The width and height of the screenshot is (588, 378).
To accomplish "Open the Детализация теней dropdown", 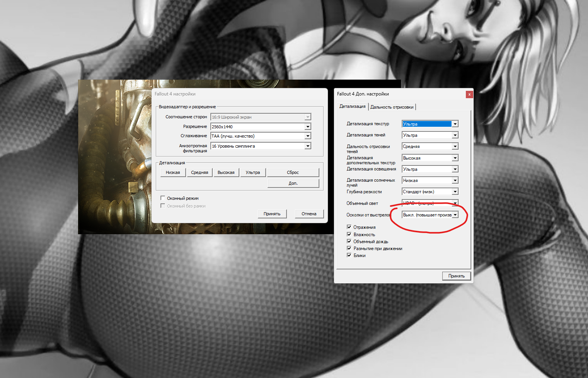I will pyautogui.click(x=455, y=135).
